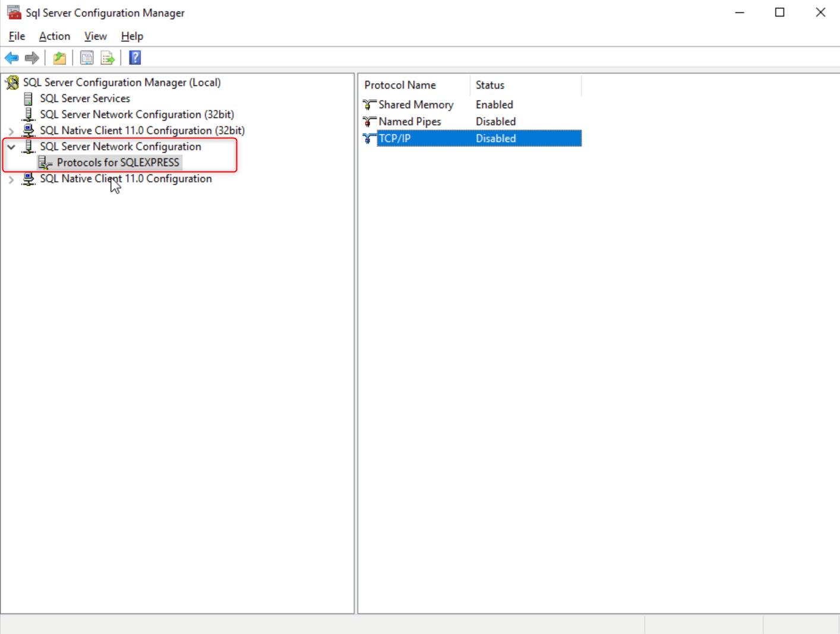Select the TCP/IP protocol row
840x634 pixels.
tap(471, 138)
